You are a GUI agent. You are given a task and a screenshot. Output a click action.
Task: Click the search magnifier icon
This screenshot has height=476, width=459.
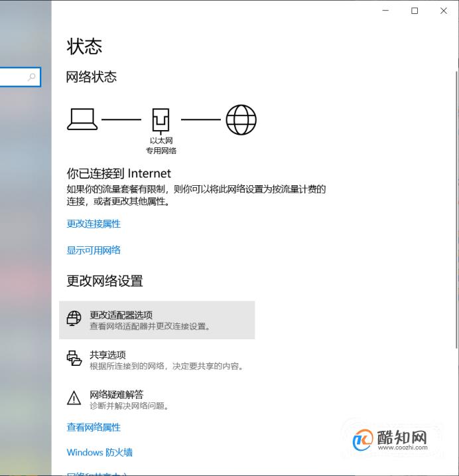[32, 77]
